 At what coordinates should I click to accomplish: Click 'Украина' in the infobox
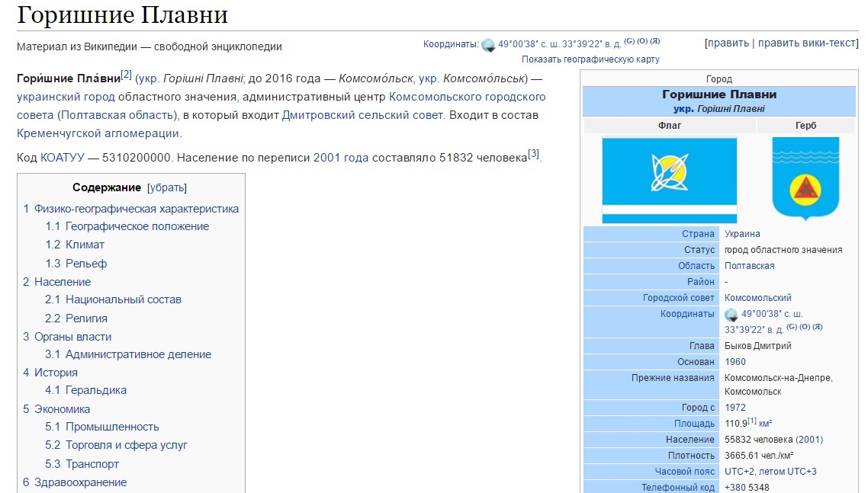(x=741, y=234)
